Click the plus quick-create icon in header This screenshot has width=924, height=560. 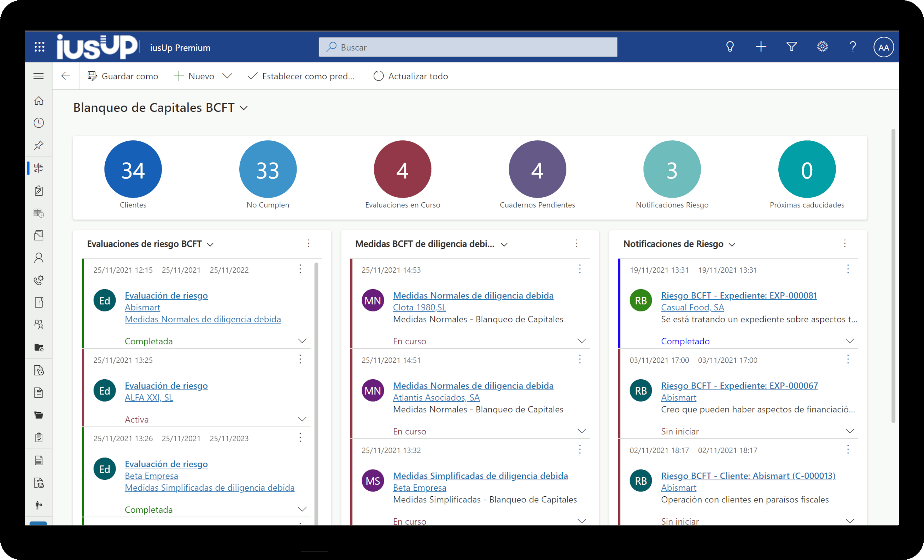[x=760, y=47]
